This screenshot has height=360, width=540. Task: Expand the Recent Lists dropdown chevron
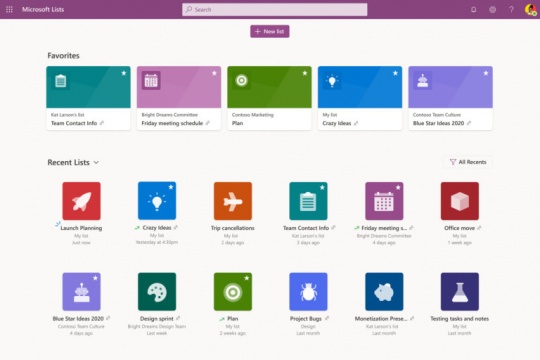[x=96, y=162]
